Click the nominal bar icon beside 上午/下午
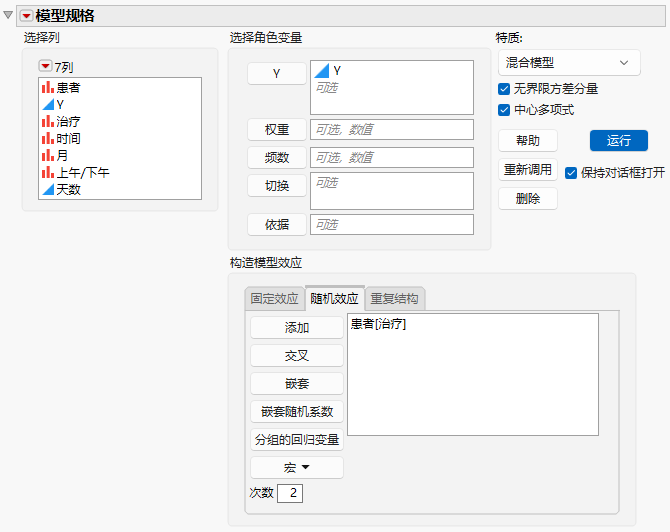This screenshot has height=532, width=670. (48, 173)
